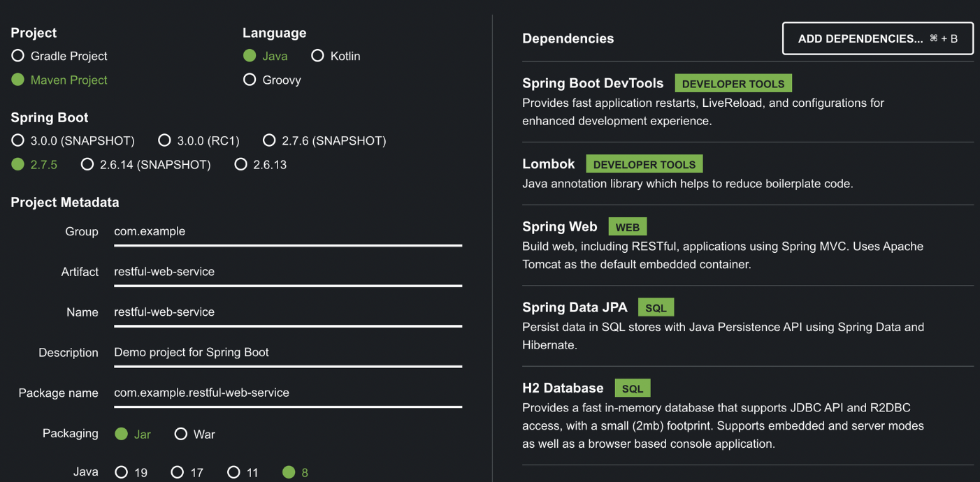
Task: Click the Spring Boot DevTools description text
Action: pos(703,112)
